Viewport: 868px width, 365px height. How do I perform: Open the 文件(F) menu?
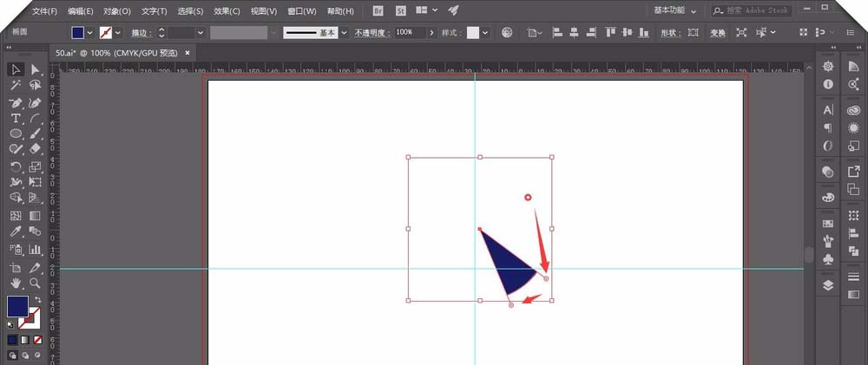tap(45, 11)
